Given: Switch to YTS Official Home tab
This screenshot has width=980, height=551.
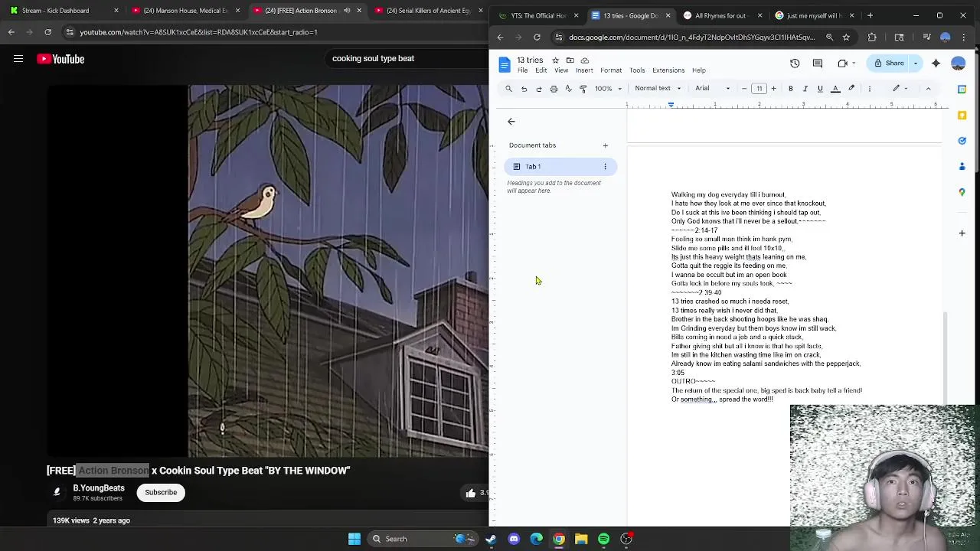Looking at the screenshot, I should (x=538, y=15).
